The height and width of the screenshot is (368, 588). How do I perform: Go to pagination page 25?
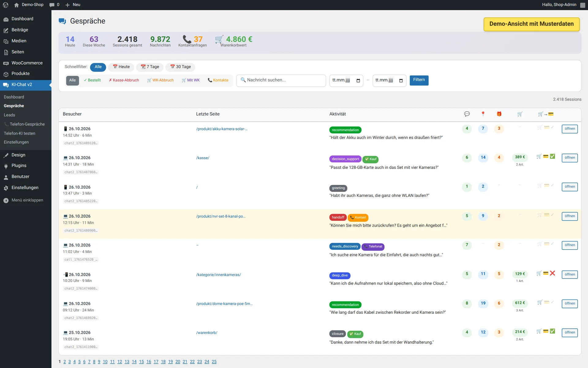tap(214, 362)
